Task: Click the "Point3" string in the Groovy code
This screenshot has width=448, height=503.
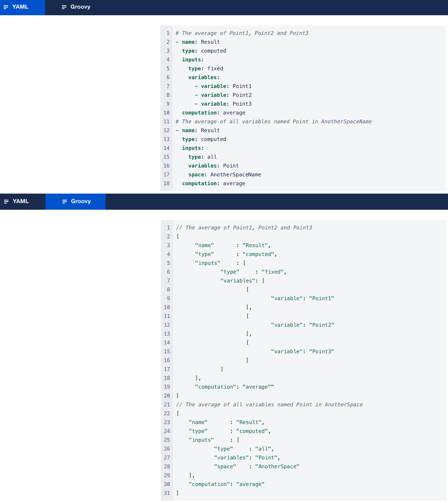Action: point(322,351)
